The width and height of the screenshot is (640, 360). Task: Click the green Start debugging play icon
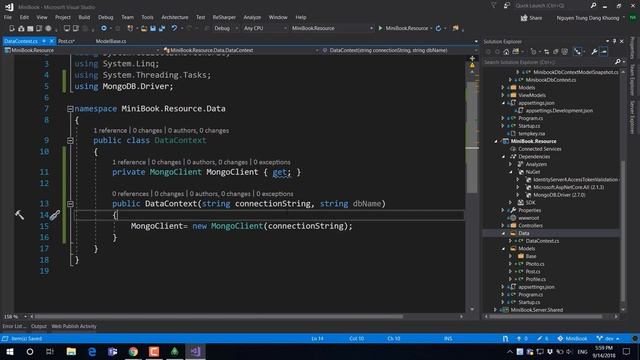380,28
